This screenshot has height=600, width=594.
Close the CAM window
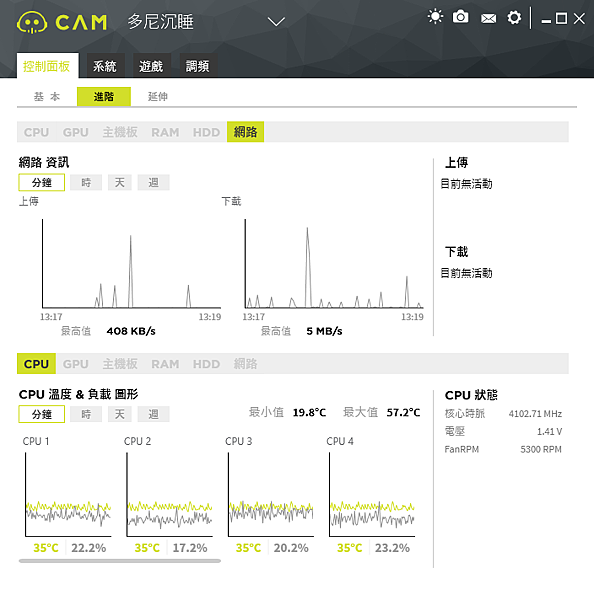pyautogui.click(x=579, y=18)
